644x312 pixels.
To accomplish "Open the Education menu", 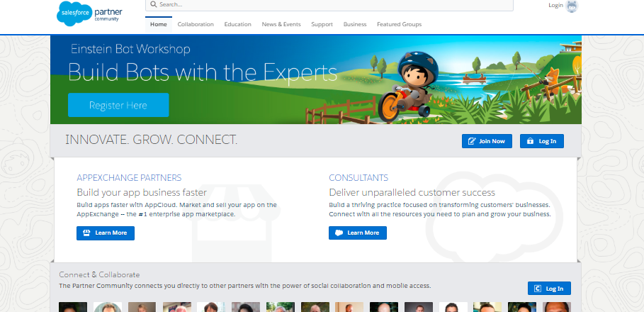I will pos(238,24).
